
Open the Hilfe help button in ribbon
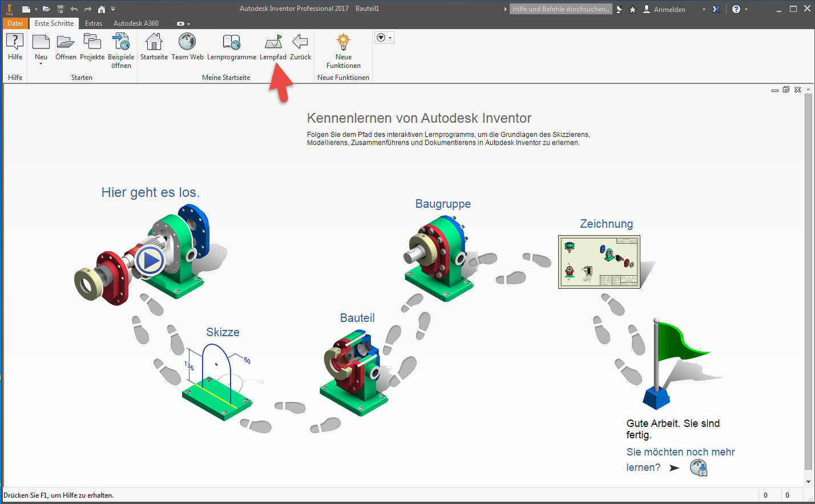pos(15,47)
